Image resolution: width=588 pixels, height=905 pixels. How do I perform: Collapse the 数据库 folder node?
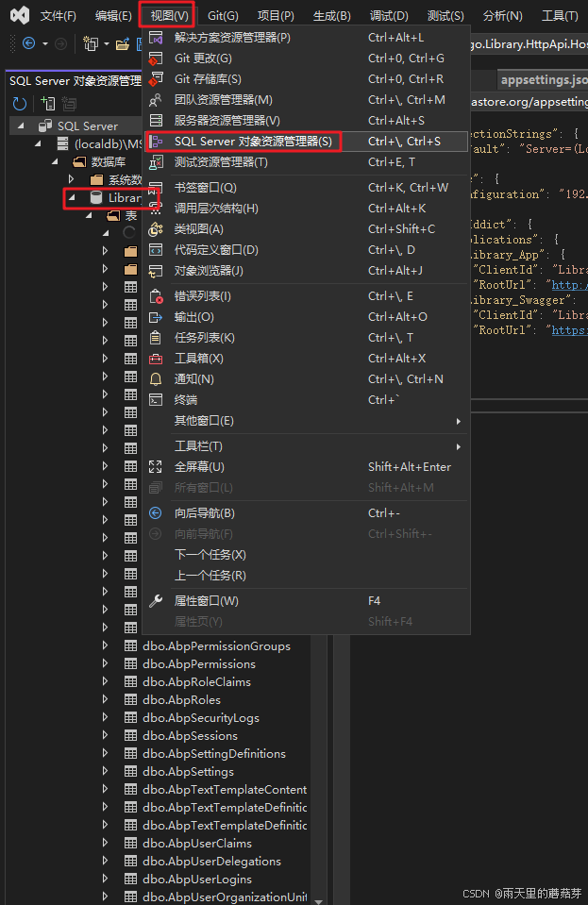(56, 161)
